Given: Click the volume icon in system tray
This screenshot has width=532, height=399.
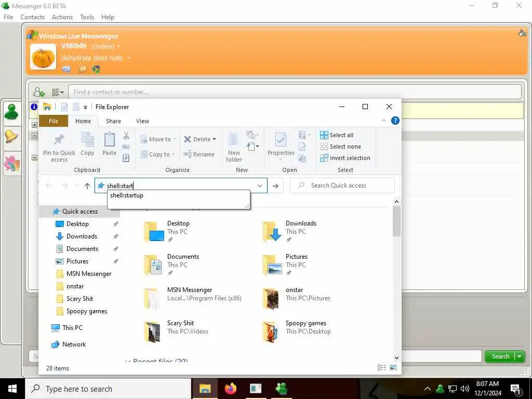Looking at the screenshot, I should click(x=465, y=389).
